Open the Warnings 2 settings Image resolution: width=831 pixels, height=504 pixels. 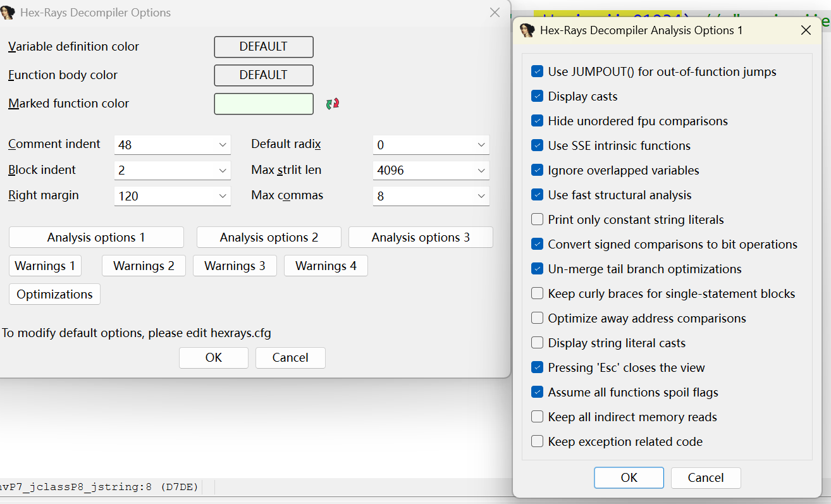click(x=144, y=266)
